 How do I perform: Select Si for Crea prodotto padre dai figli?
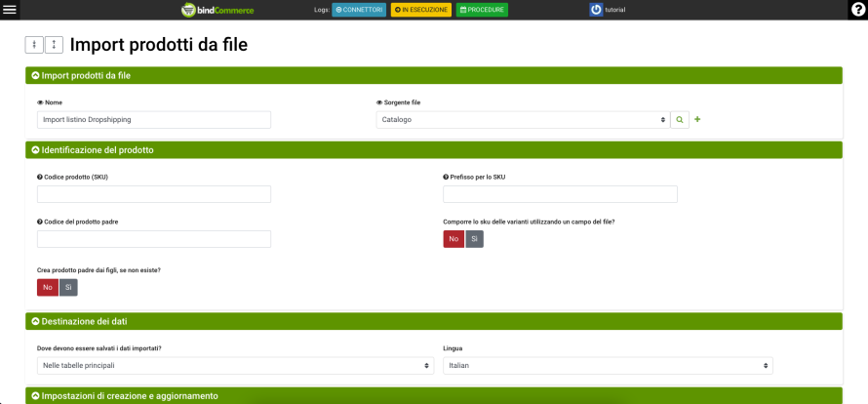pyautogui.click(x=68, y=287)
